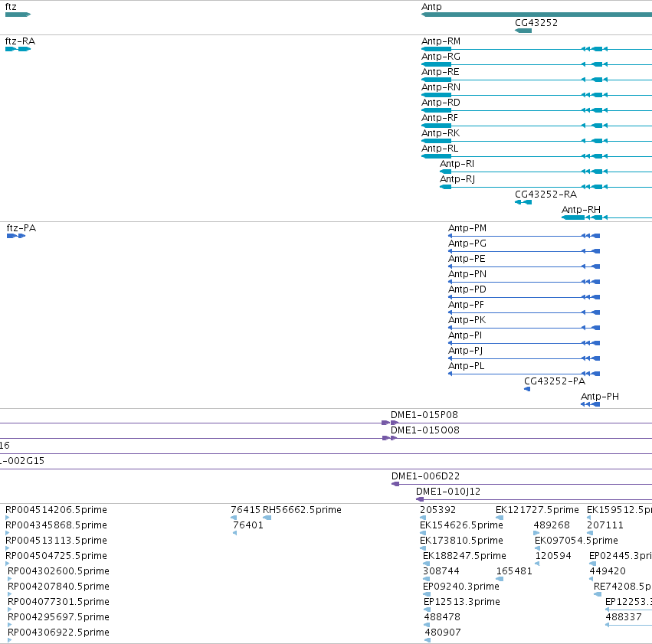
Task: Click EST EK154626.5prime
Action: point(461,525)
